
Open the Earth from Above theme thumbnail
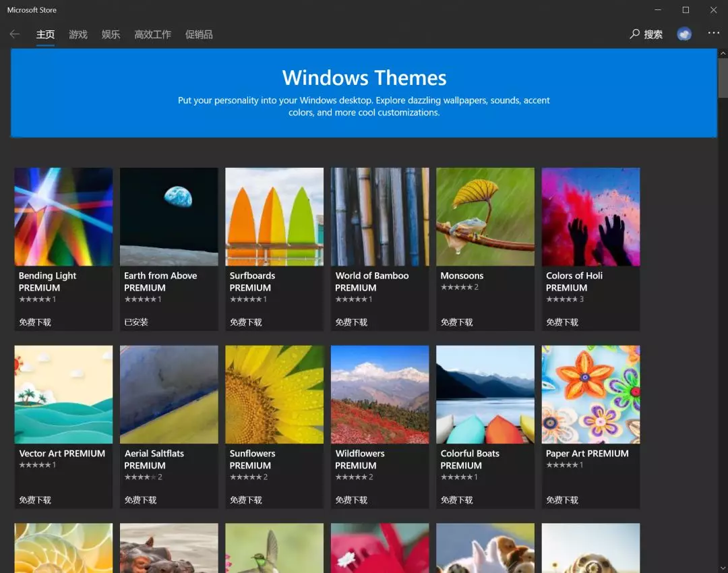coord(169,217)
